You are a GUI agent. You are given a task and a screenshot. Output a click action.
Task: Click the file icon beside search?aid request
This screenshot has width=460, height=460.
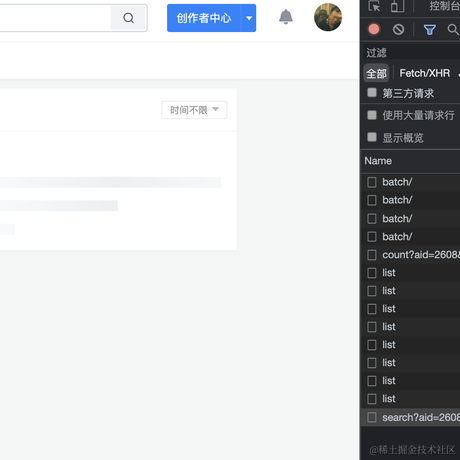click(372, 417)
